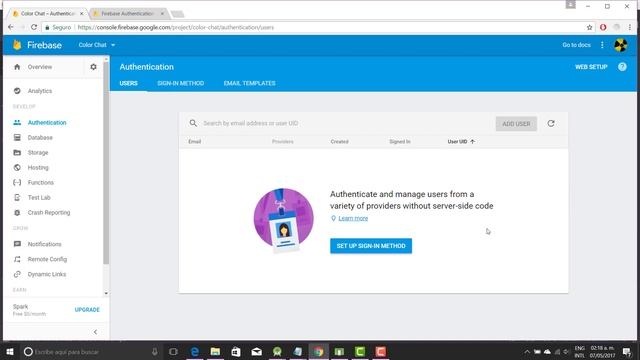
Task: Click the Opera extension icon in toolbar
Action: [x=603, y=27]
